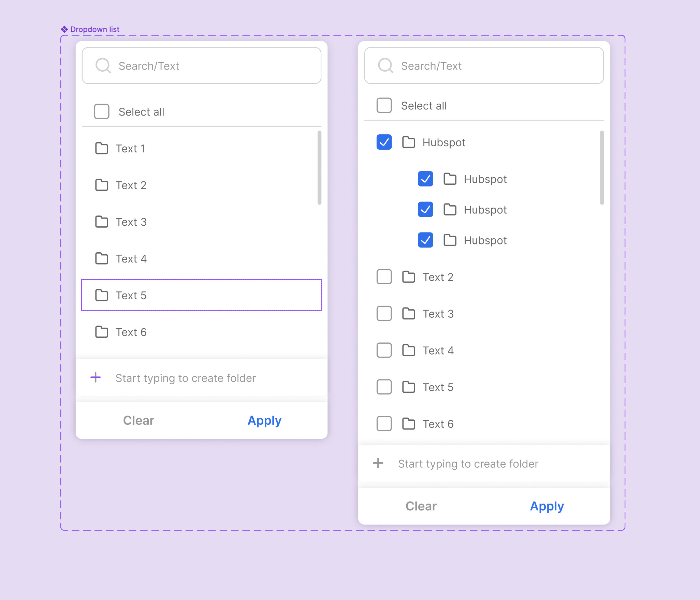
Task: Click the search magnifier icon in left panel
Action: click(103, 65)
